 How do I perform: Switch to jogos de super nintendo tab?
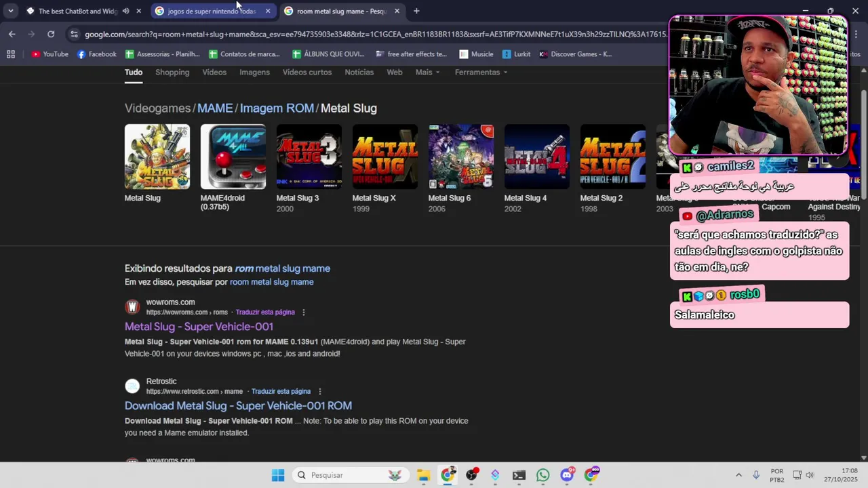click(212, 11)
